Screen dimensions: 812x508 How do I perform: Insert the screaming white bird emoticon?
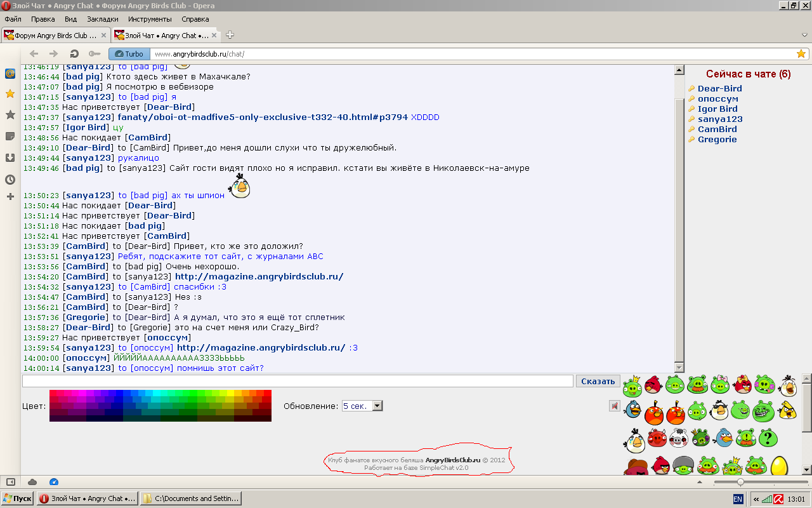click(x=789, y=385)
